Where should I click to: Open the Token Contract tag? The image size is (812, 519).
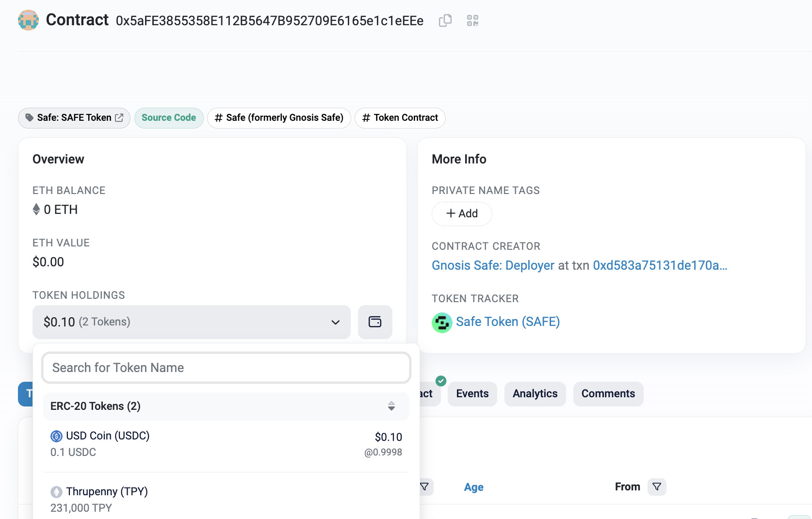point(400,118)
